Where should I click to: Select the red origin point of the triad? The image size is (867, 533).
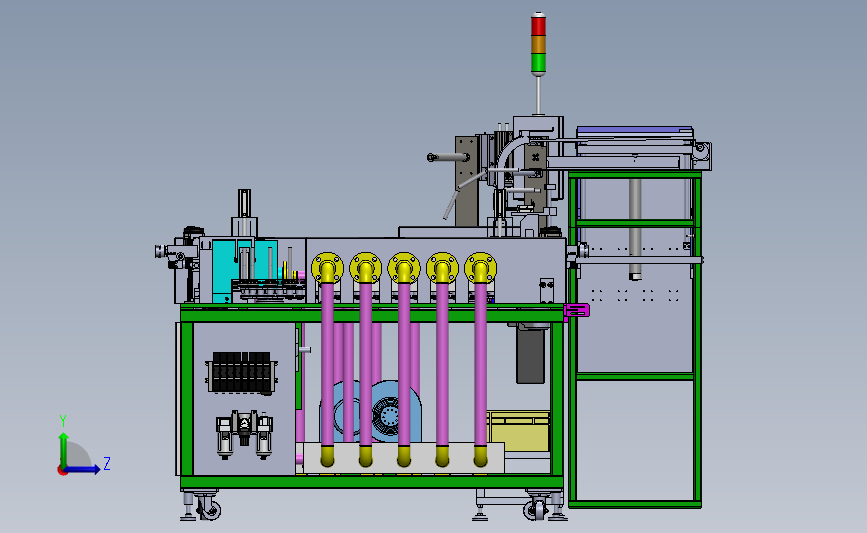62,471
